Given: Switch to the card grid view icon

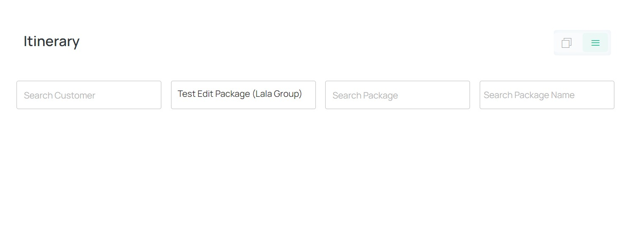Looking at the screenshot, I should click(x=567, y=43).
